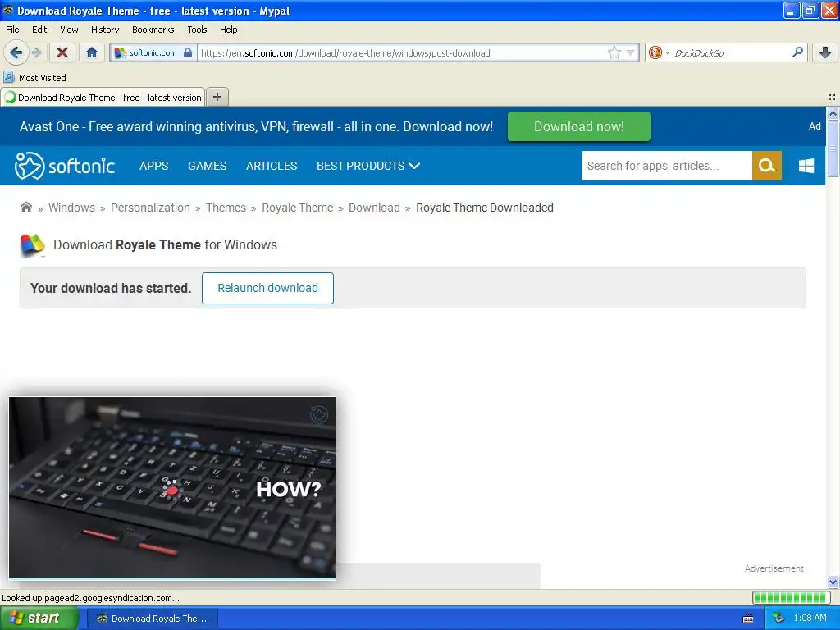
Task: Go to the browser Home page icon
Action: [92, 52]
